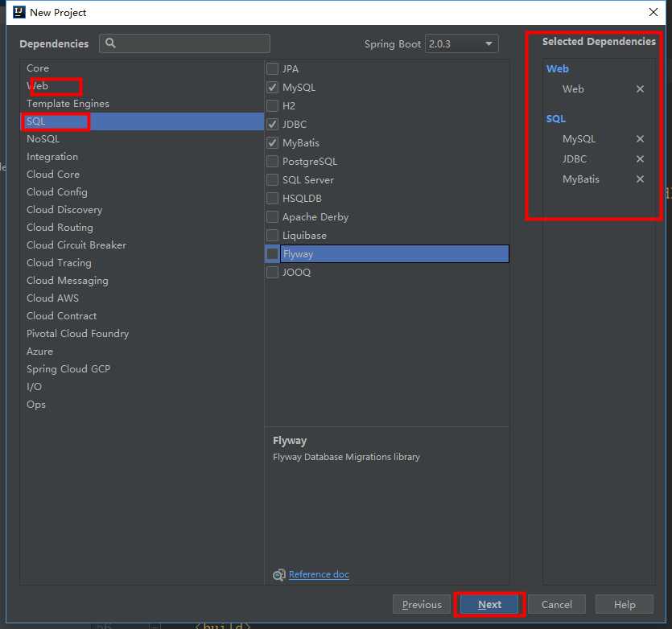Tick the JOOQ checkbox
Screen dimensions: 672x629
click(272, 272)
